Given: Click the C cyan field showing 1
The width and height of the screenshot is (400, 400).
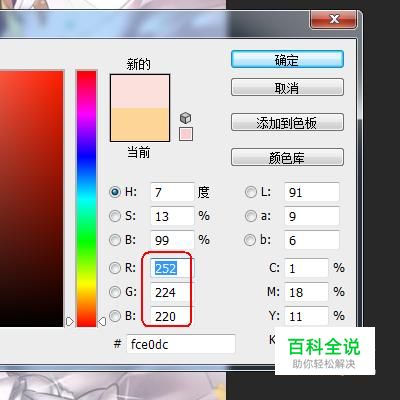Looking at the screenshot, I should tap(306, 268).
